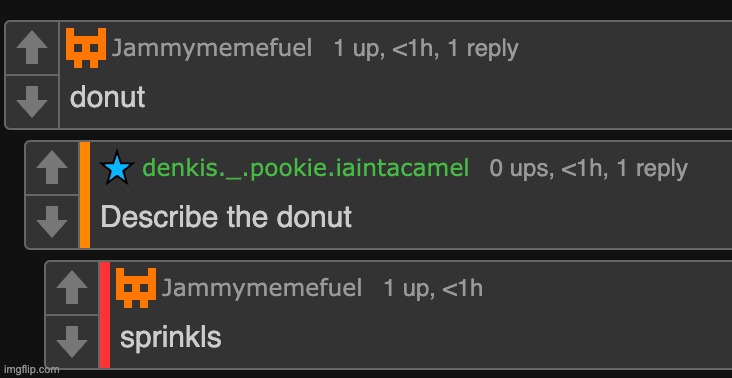Select the "sprinkls" comment text
The width and height of the screenshot is (732, 378).
(170, 338)
